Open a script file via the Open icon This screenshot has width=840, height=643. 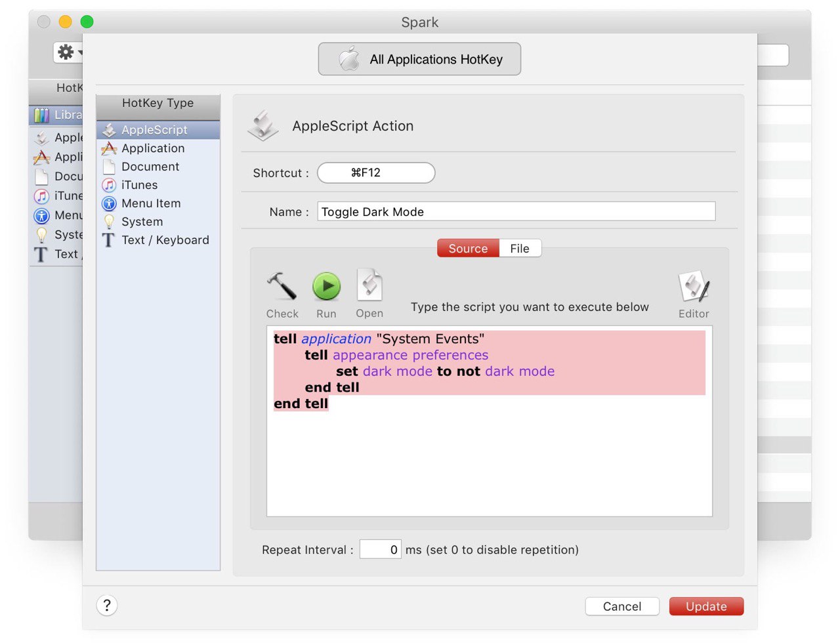[369, 285]
